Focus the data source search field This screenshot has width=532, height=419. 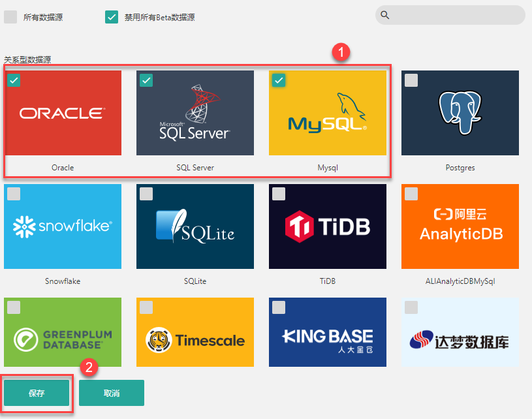[x=457, y=15]
